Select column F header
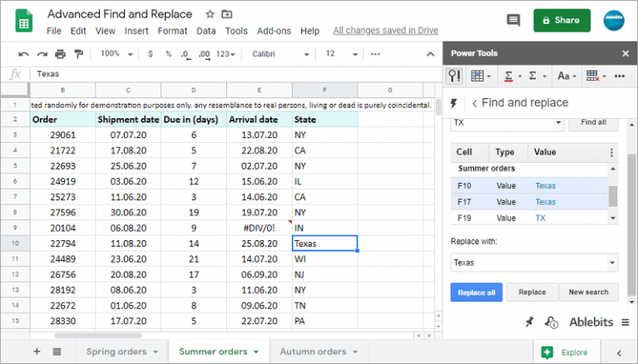The width and height of the screenshot is (638, 364). pos(324,90)
